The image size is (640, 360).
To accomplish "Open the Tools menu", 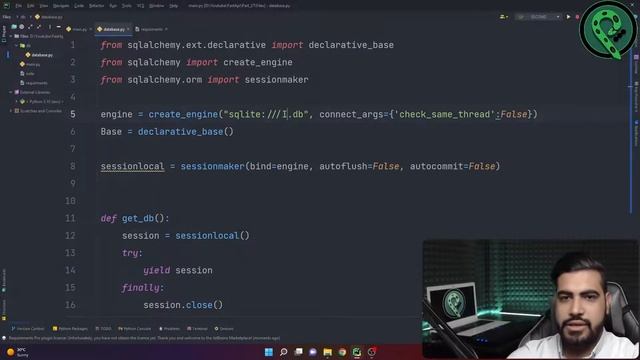I will tap(127, 6).
